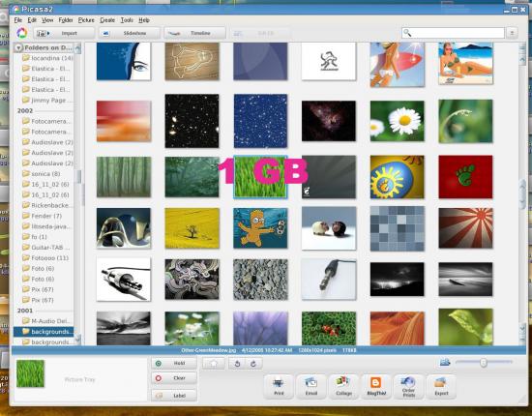Click the magnifier icon in search box

click(407, 33)
